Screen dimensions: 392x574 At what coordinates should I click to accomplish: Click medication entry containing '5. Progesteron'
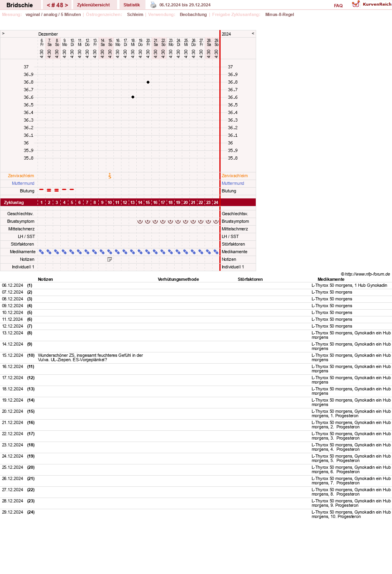click(x=351, y=458)
